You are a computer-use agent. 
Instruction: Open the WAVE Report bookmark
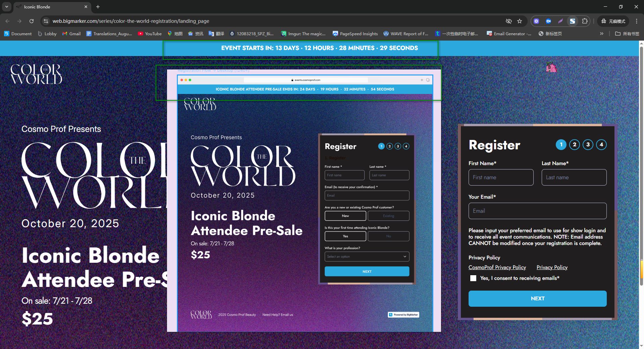(x=406, y=34)
